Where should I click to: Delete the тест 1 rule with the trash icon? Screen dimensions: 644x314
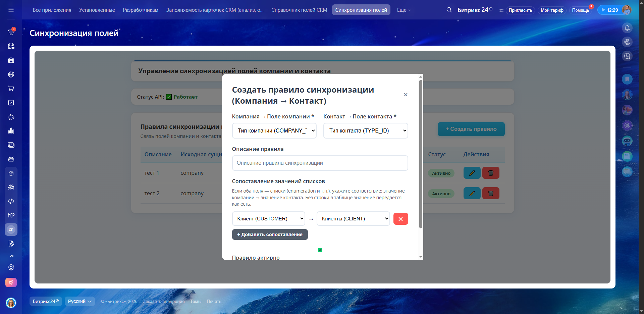(x=491, y=173)
